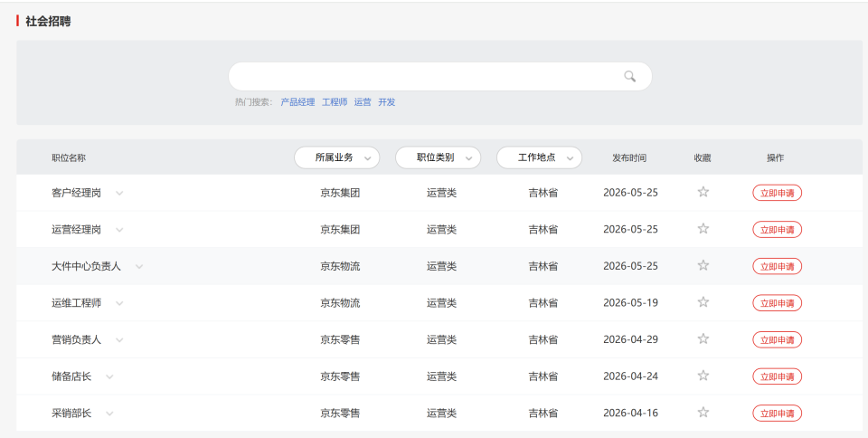868x438 pixels.
Task: Expand details chevron for 运营经理岗
Action: pos(119,230)
